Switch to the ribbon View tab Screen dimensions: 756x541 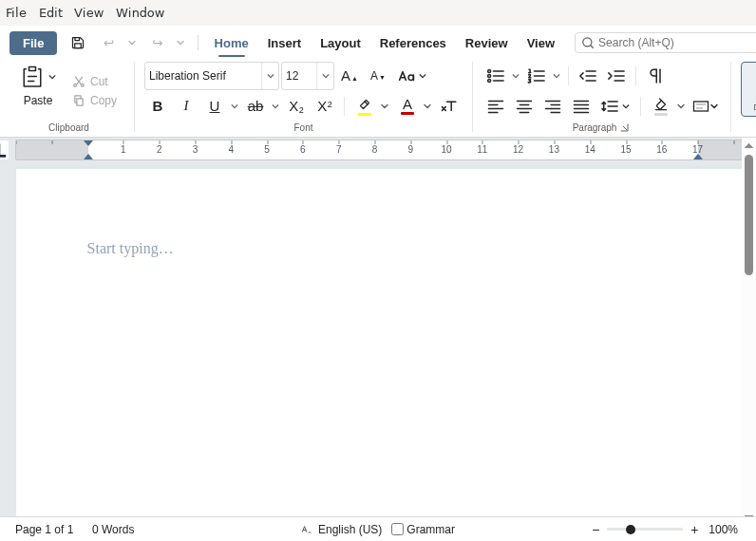(x=540, y=44)
